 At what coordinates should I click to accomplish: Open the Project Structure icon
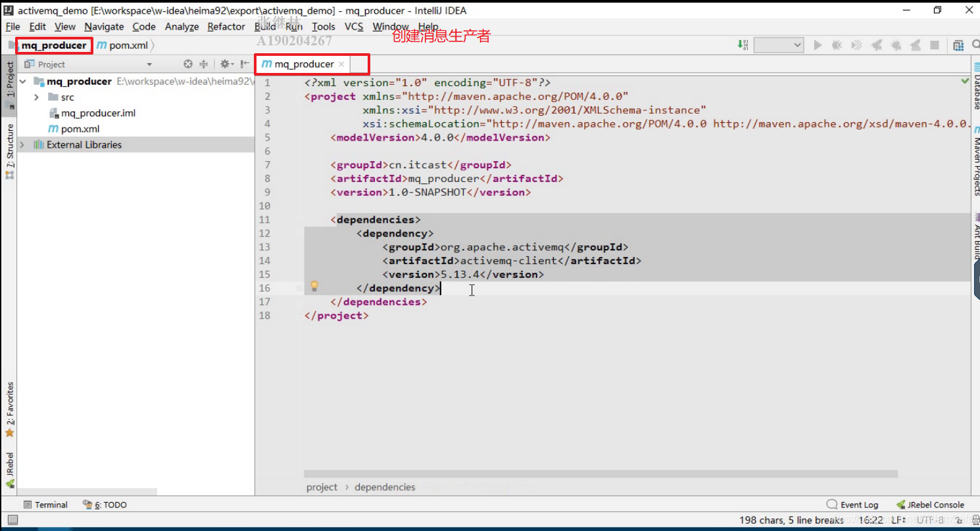(x=958, y=45)
